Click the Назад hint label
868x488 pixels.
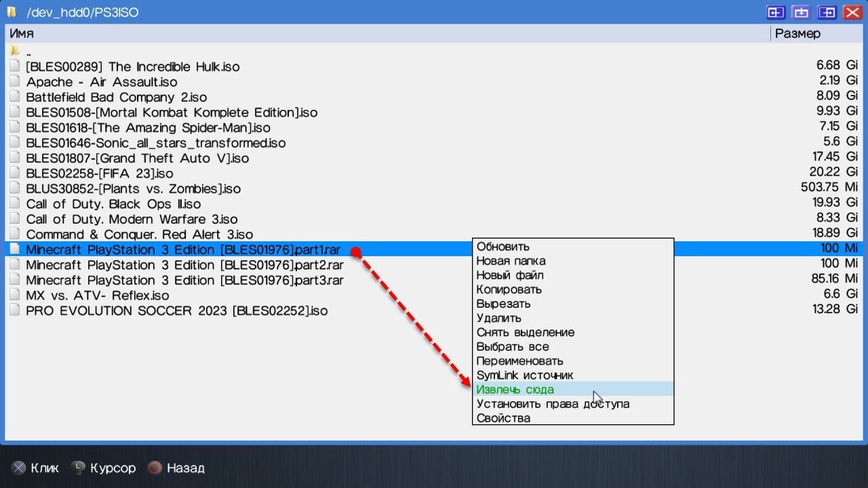pyautogui.click(x=186, y=468)
